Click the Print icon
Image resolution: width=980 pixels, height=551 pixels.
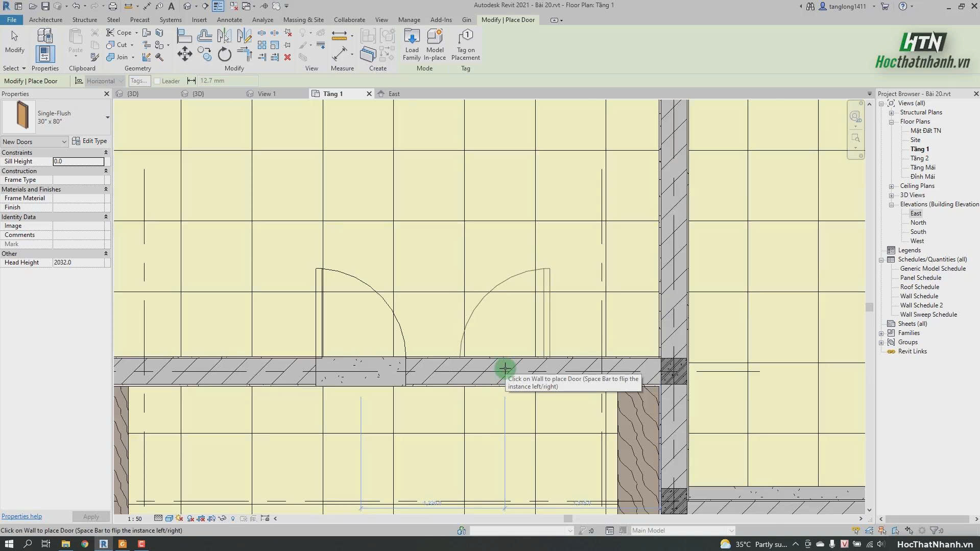(x=113, y=6)
